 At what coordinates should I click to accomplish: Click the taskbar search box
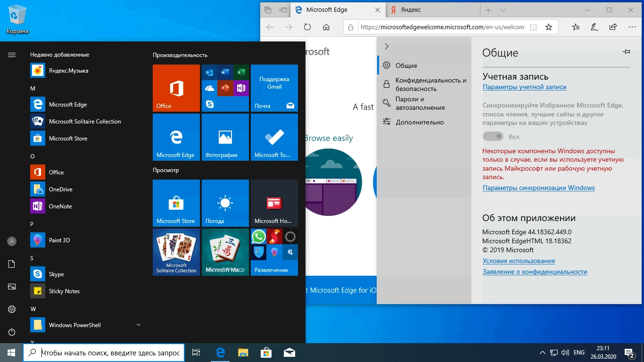tap(104, 353)
